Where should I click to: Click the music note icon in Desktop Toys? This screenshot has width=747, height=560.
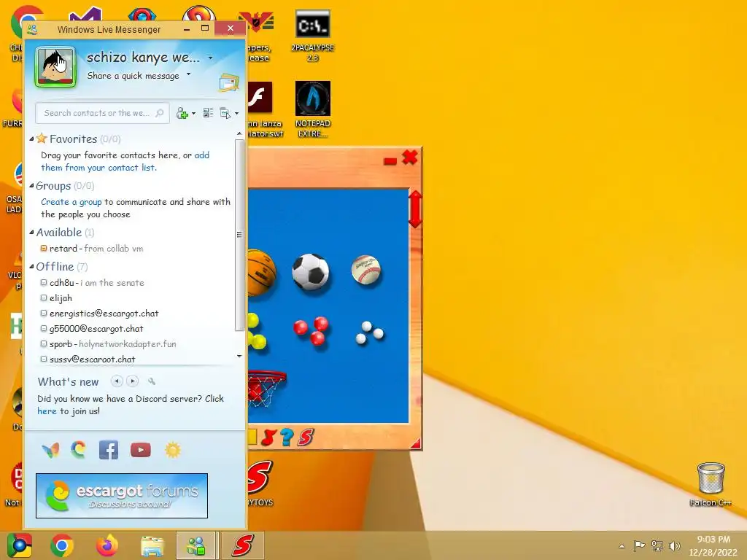click(x=268, y=437)
